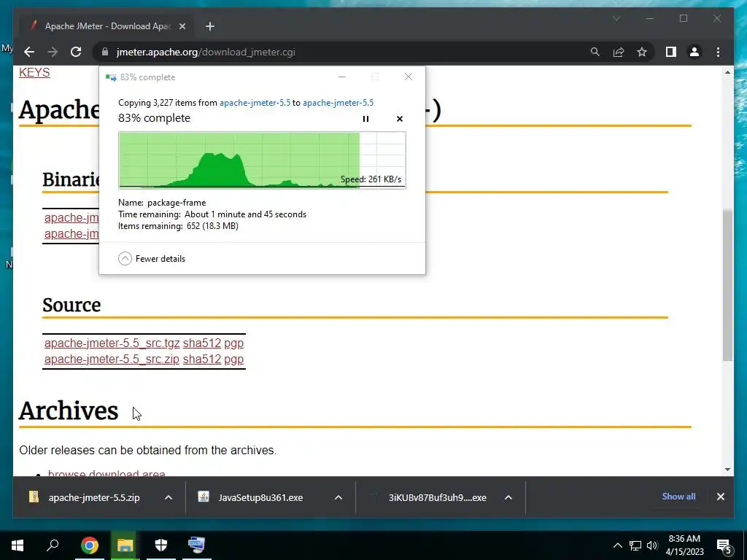Image resolution: width=747 pixels, height=560 pixels.
Task: Open pgp signature for src.tgz
Action: point(234,343)
